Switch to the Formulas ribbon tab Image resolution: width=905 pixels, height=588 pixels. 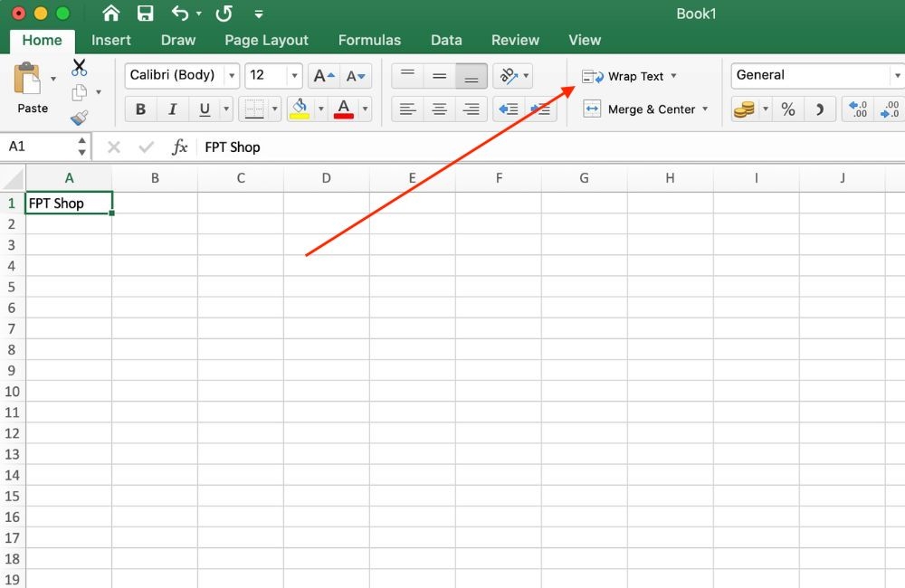click(369, 40)
